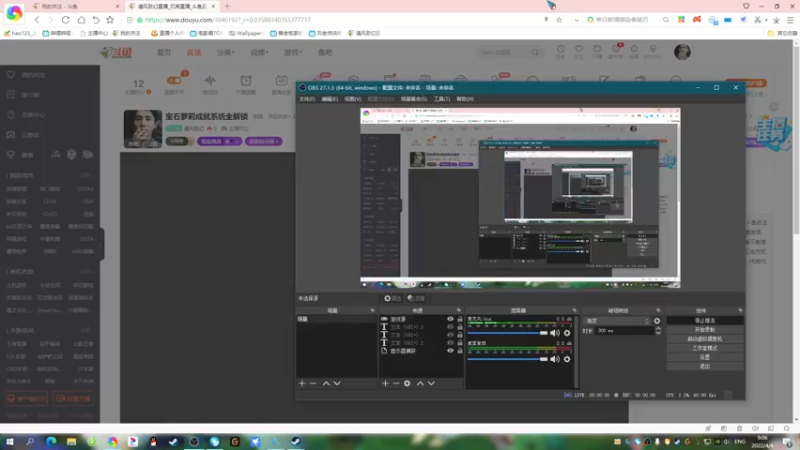Open browser downloads icon

point(776,20)
